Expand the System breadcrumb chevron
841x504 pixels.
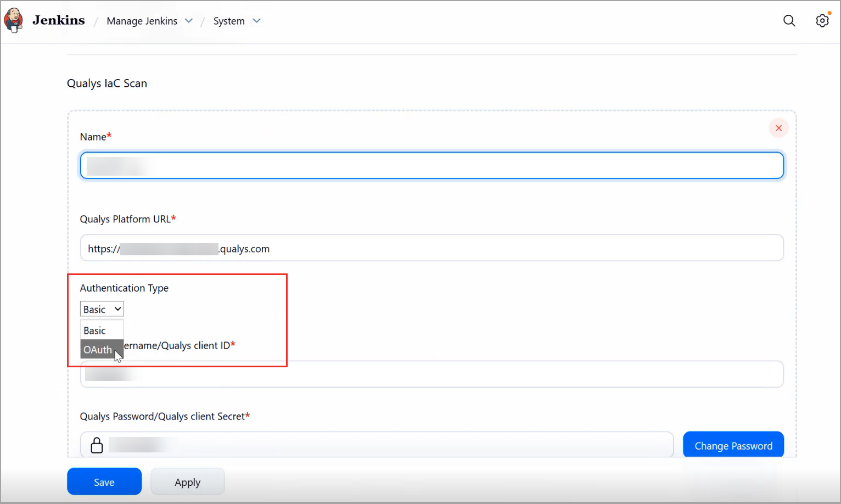(256, 21)
